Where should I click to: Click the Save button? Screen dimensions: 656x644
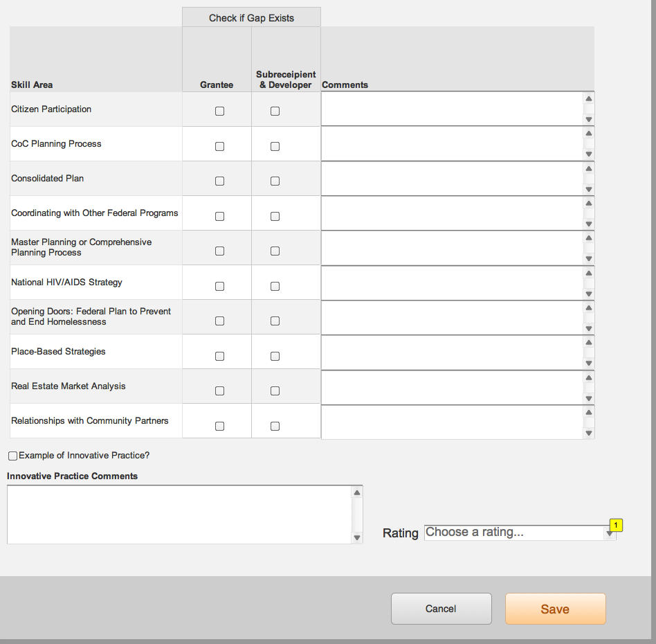coord(555,609)
